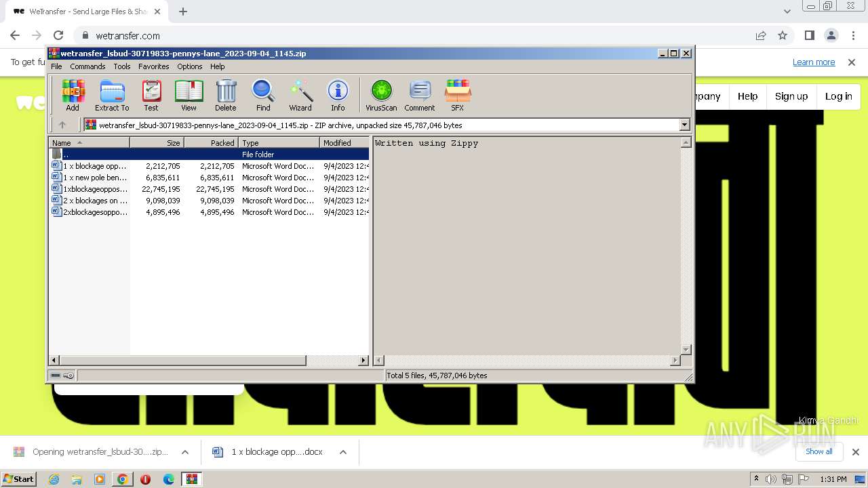Viewport: 868px width, 488px height.
Task: Open Options menu
Action: click(x=190, y=66)
